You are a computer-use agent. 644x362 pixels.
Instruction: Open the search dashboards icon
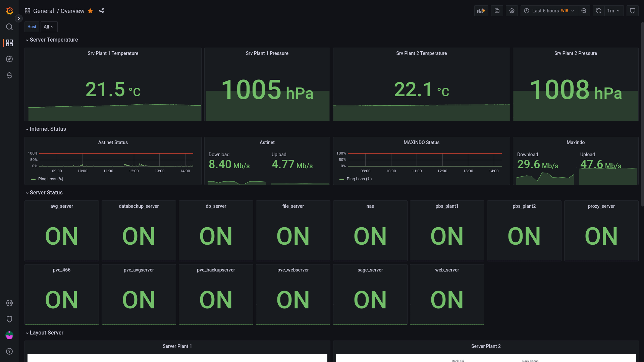point(9,27)
